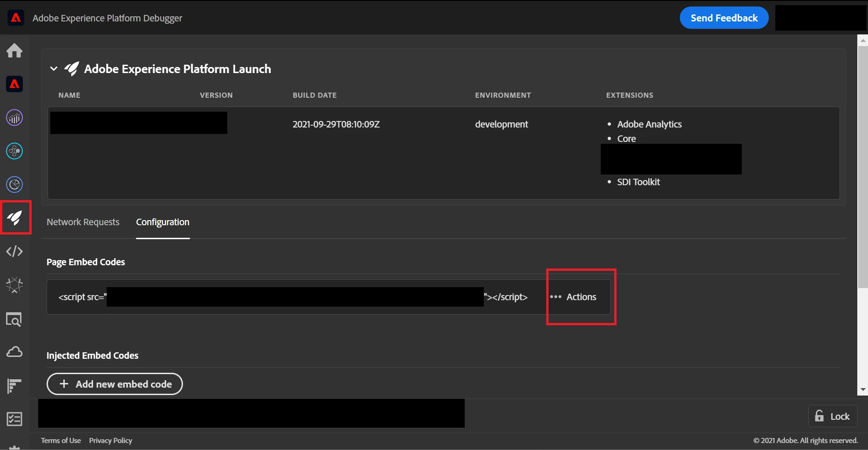The width and height of the screenshot is (868, 450).
Task: Click the 'development' environment value
Action: [502, 124]
